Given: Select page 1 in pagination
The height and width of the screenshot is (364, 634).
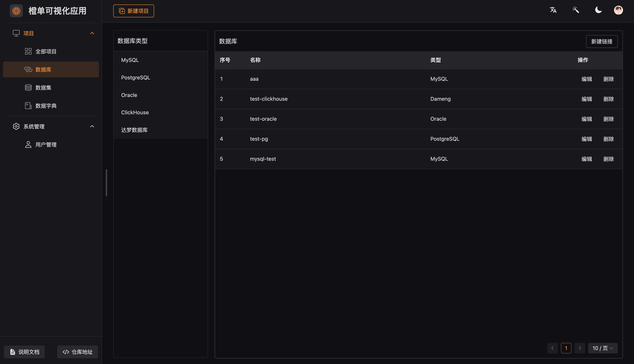Looking at the screenshot, I should tap(566, 348).
